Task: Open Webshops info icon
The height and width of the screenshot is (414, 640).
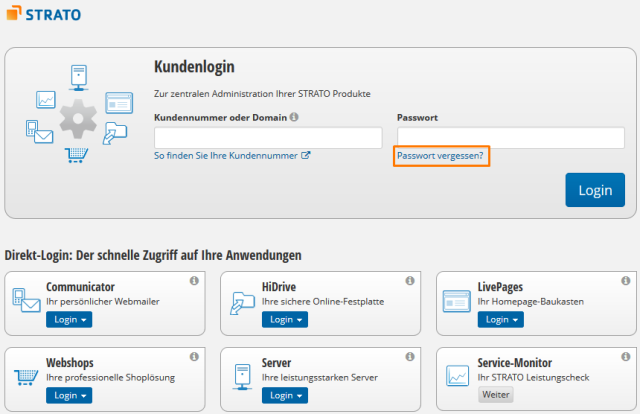Action: click(x=194, y=356)
